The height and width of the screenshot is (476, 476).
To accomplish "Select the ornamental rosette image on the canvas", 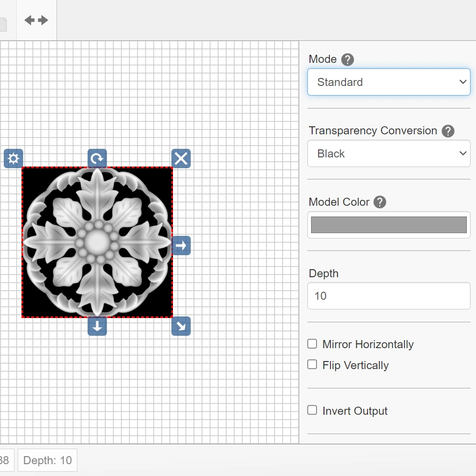I will [97, 242].
